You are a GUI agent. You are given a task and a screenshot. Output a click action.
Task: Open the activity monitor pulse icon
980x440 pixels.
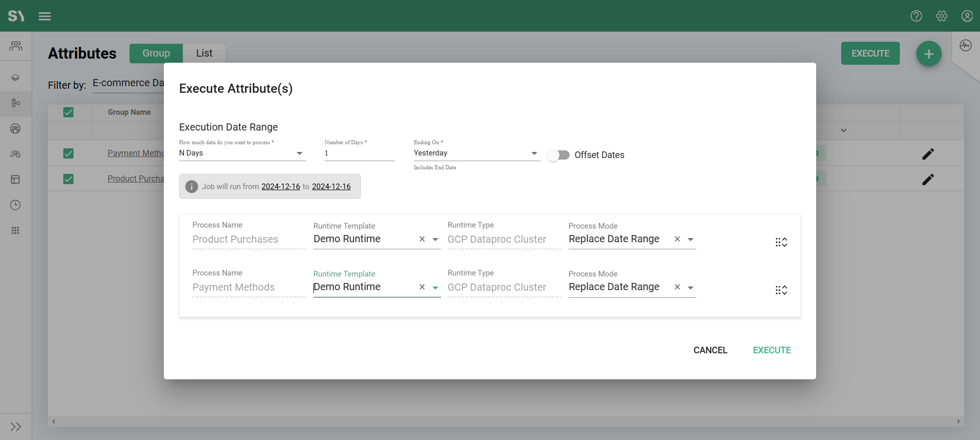pyautogui.click(x=965, y=45)
